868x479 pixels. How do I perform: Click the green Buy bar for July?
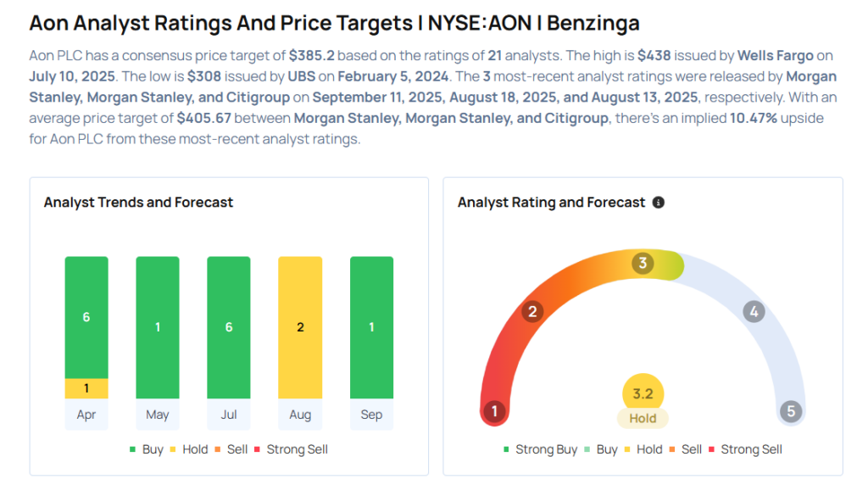click(x=229, y=327)
